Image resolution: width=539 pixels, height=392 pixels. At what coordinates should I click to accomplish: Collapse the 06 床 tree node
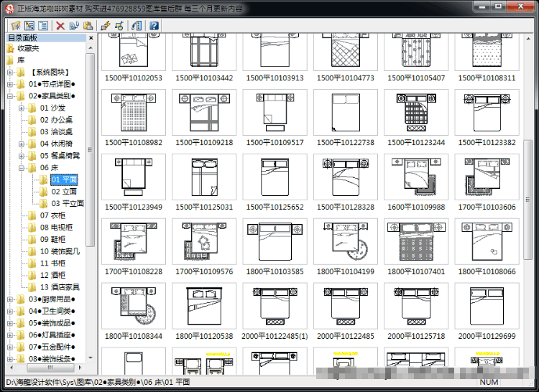[x=22, y=168]
